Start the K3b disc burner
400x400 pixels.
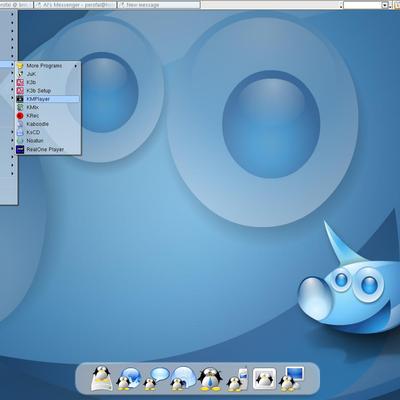[48, 82]
